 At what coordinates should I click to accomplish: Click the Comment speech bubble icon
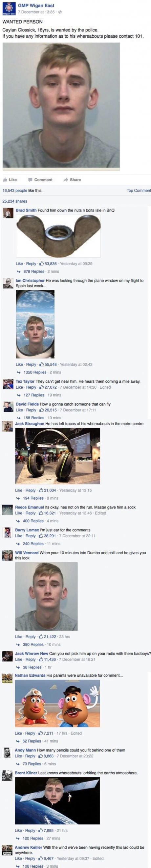click(30, 180)
